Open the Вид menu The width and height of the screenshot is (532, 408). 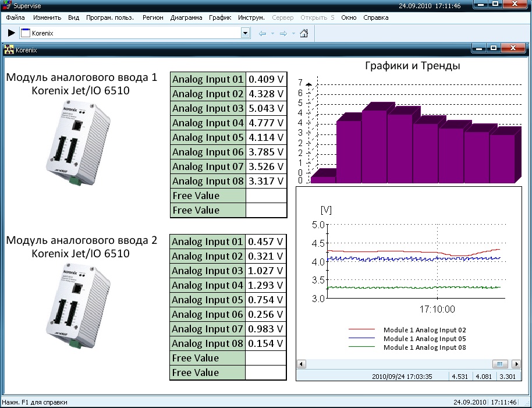tap(73, 17)
